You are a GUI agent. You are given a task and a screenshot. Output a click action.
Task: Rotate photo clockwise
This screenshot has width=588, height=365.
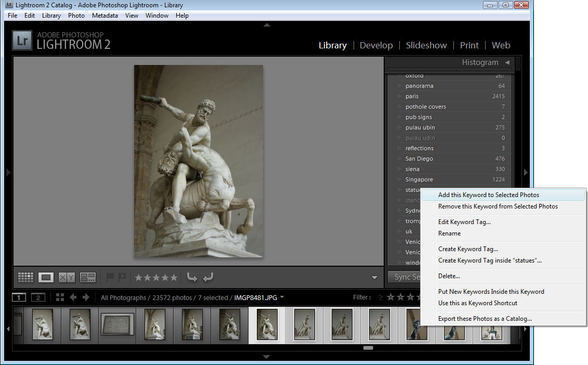[x=208, y=277]
